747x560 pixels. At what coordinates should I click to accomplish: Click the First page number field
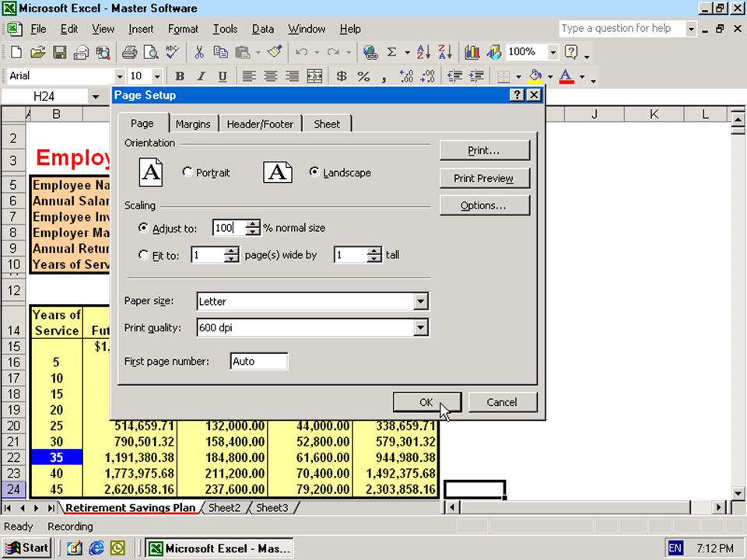point(258,361)
